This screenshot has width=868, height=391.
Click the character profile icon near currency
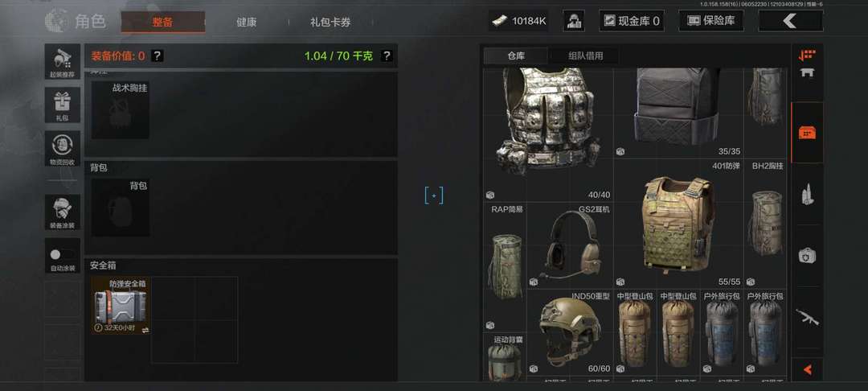pos(574,21)
